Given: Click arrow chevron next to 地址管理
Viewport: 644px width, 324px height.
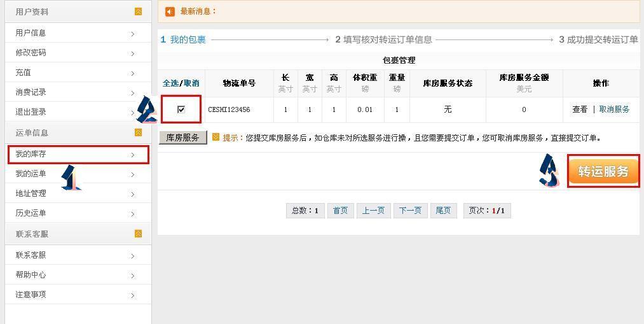Looking at the screenshot, I should (133, 194).
